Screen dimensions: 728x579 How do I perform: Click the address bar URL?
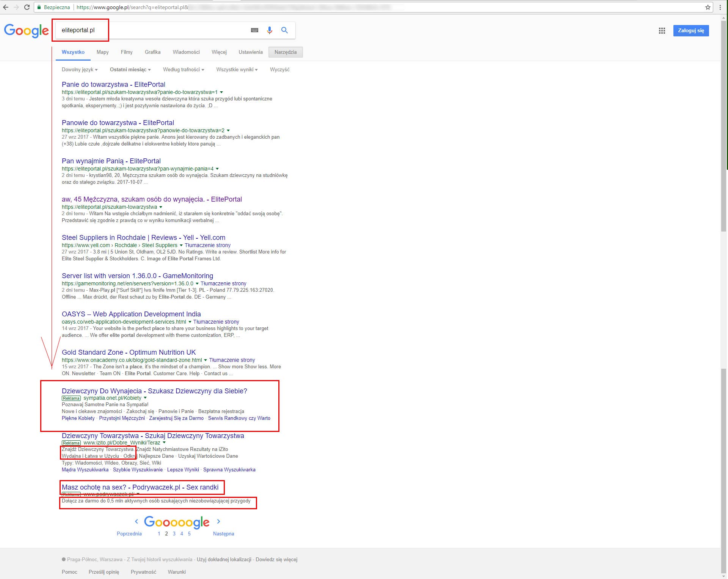132,7
